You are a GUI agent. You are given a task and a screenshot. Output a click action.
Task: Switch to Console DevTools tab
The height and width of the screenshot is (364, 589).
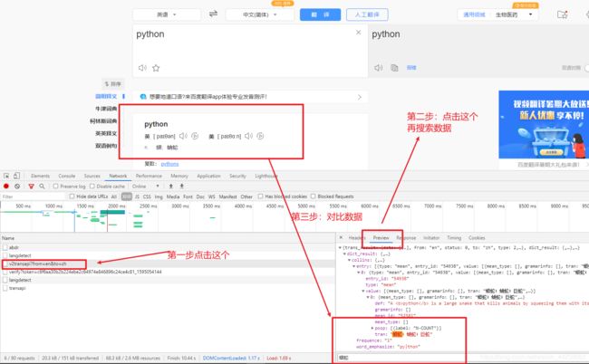tap(67, 176)
